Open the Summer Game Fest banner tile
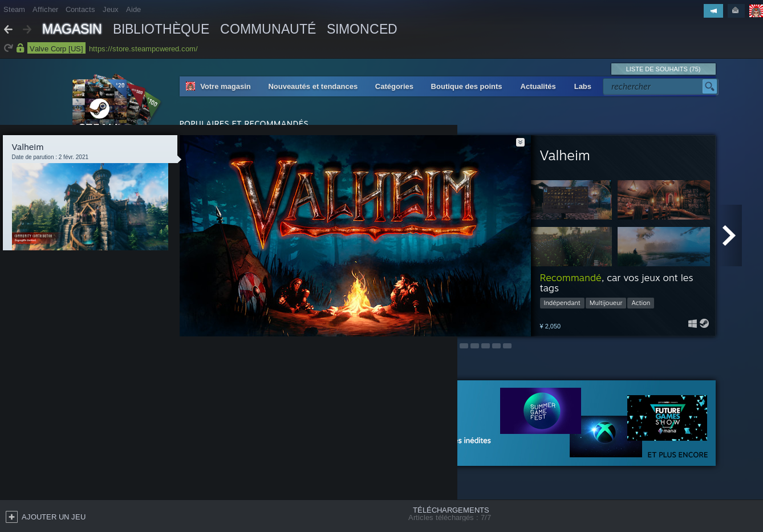763x532 pixels. click(x=541, y=411)
